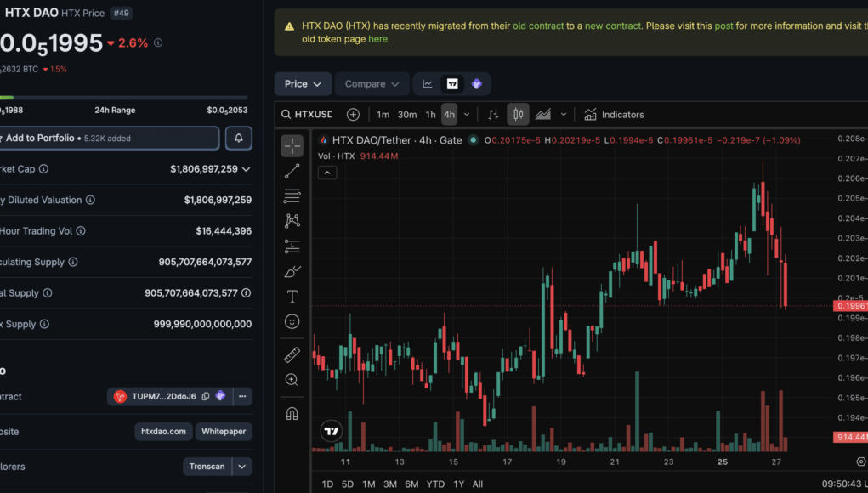The image size is (868, 493).
Task: Select the candlestick chart style icon
Action: tap(518, 115)
